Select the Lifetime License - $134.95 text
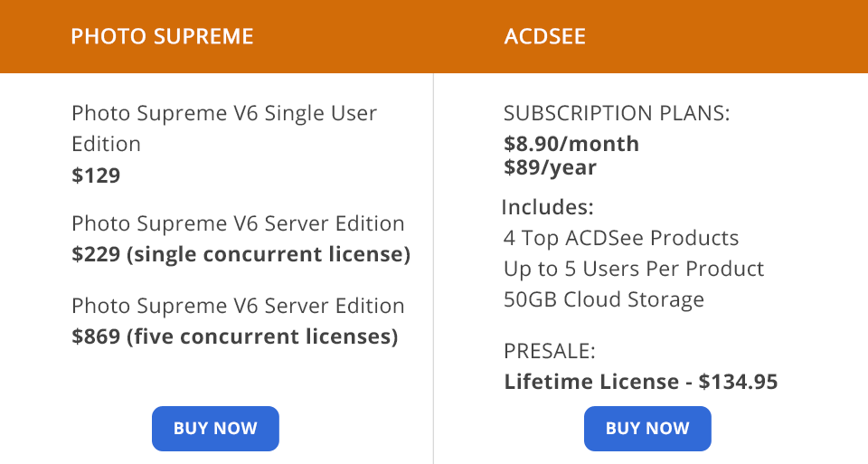This screenshot has width=868, height=464. click(x=640, y=382)
